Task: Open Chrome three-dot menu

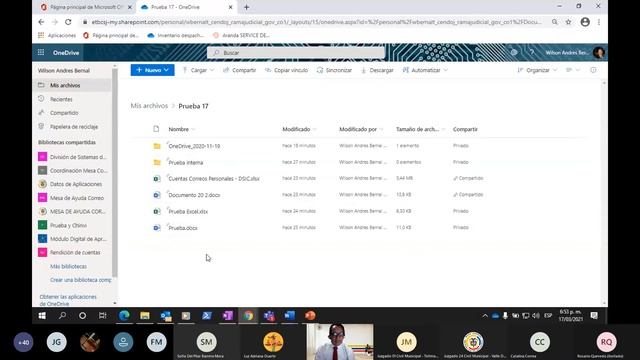Action: click(x=599, y=22)
